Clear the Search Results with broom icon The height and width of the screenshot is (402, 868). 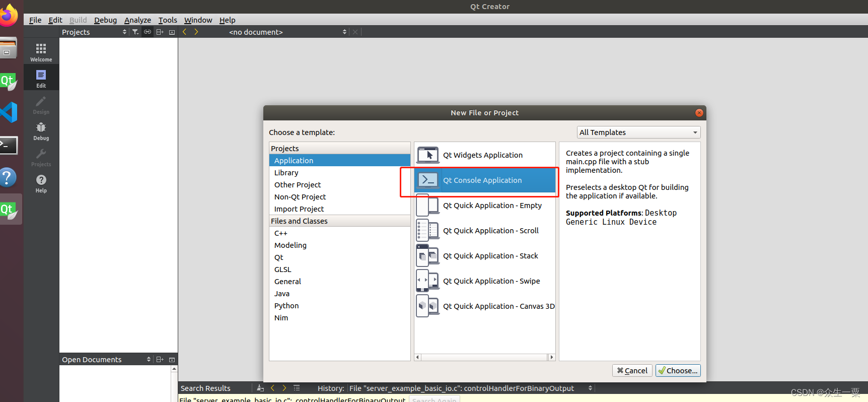(260, 388)
